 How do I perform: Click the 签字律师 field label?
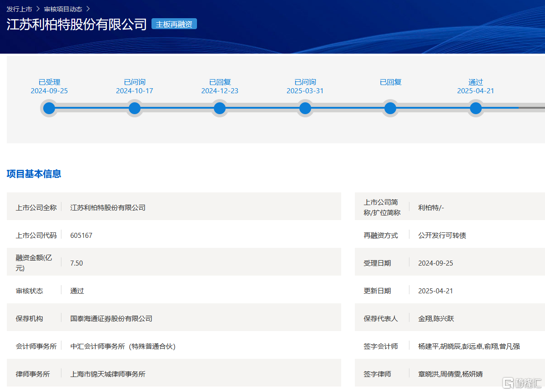pos(377,374)
